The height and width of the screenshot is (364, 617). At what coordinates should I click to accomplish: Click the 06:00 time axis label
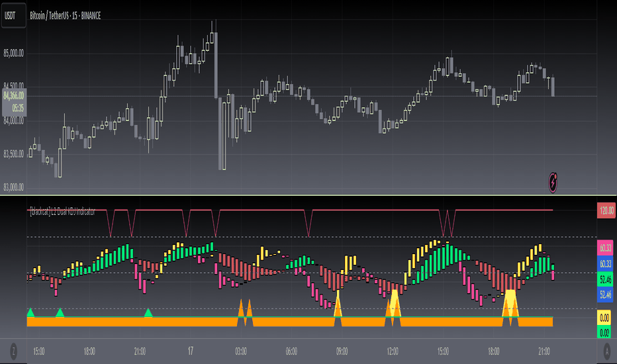point(291,351)
